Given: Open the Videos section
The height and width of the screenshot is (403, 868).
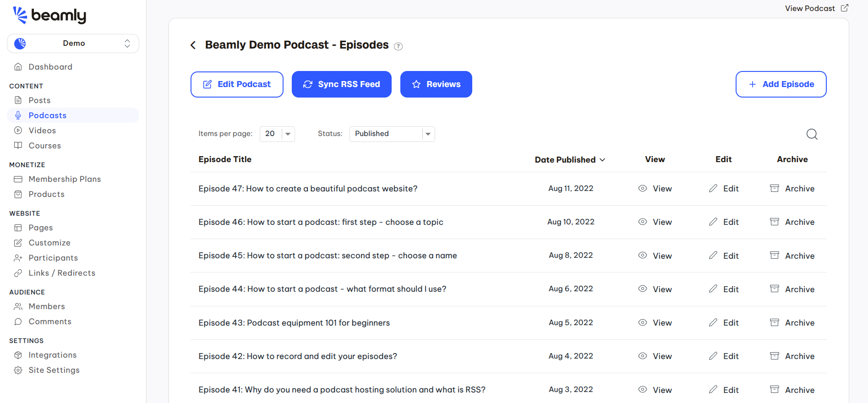Looking at the screenshot, I should (42, 131).
